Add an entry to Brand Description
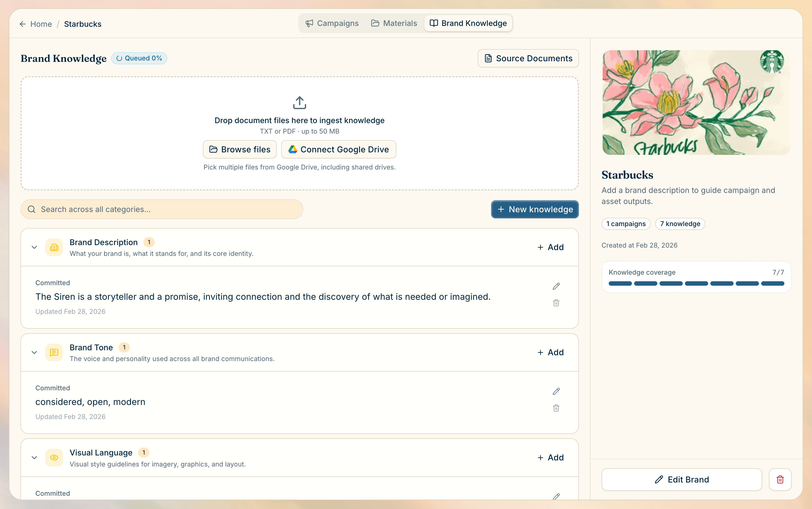Image resolution: width=812 pixels, height=509 pixels. (x=550, y=247)
